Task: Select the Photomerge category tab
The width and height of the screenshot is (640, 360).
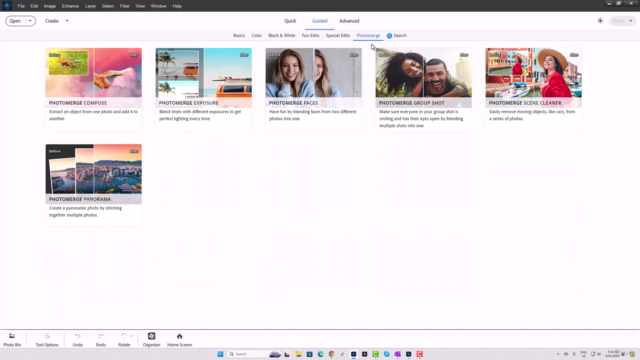Action: pos(368,36)
